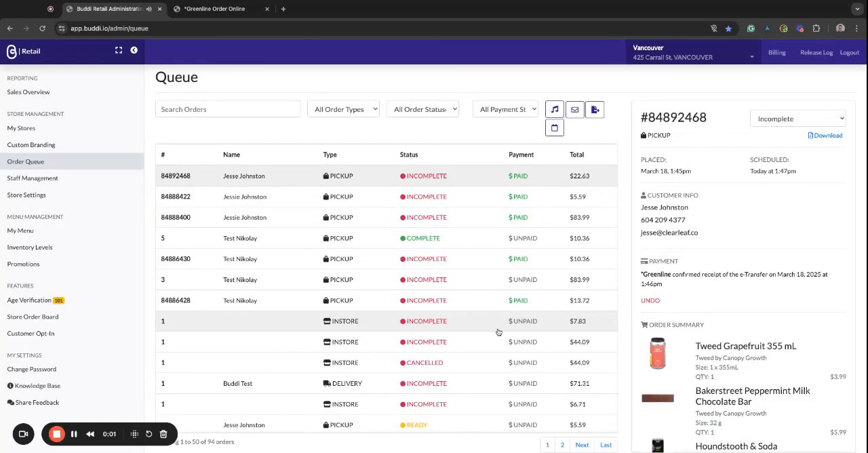Open Sales Overview in sidebar

28,92
